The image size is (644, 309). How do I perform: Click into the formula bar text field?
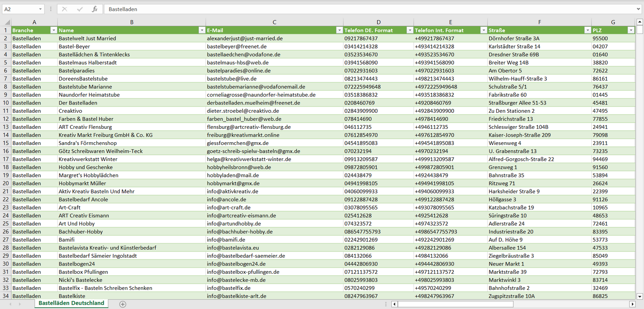357,9
